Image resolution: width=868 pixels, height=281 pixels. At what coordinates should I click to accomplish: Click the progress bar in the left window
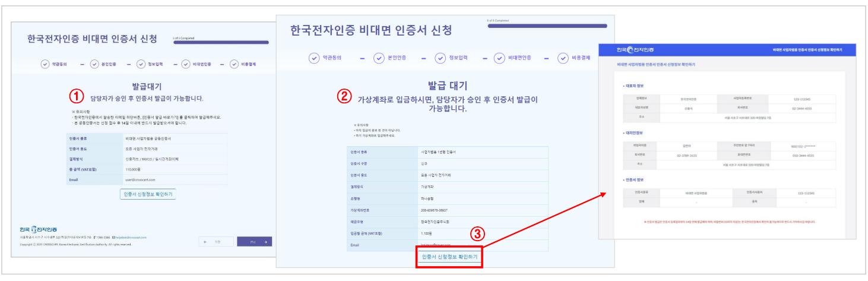[220, 42]
